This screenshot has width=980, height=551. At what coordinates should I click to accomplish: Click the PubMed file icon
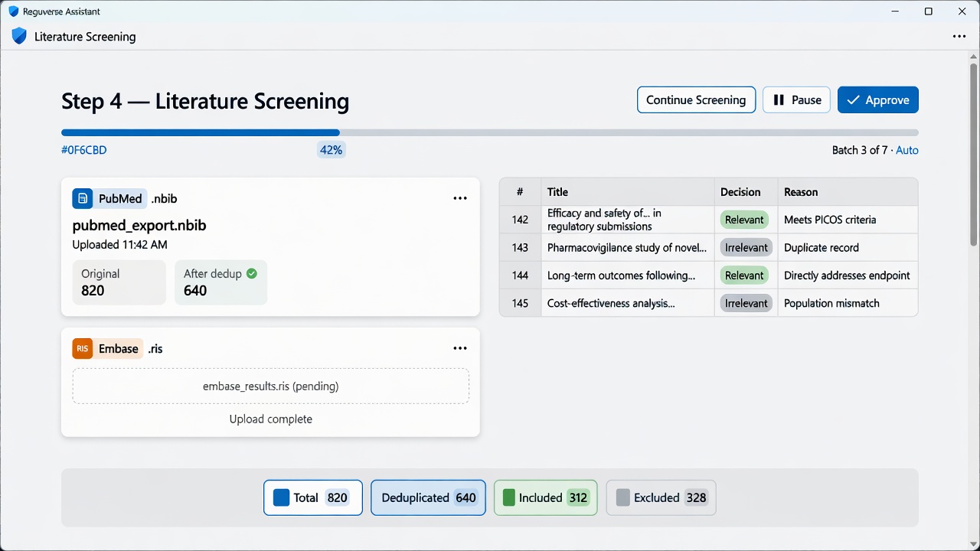coord(82,198)
